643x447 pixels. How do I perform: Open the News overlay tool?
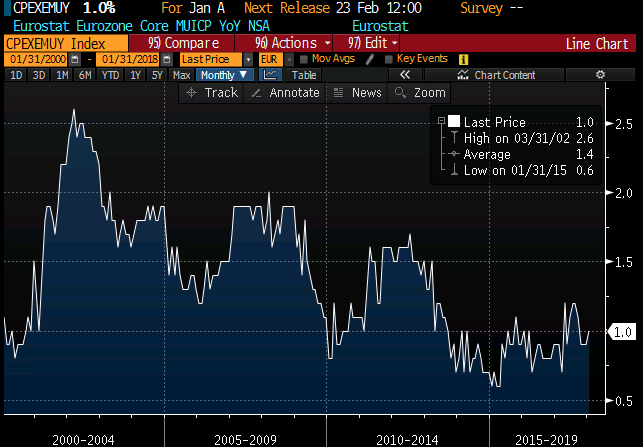(356, 92)
